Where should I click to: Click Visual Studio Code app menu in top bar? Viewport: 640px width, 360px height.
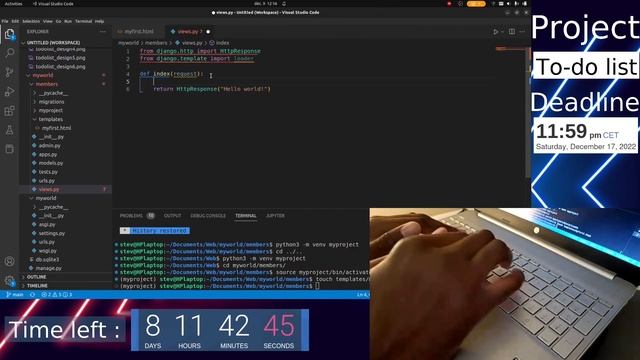click(53, 4)
